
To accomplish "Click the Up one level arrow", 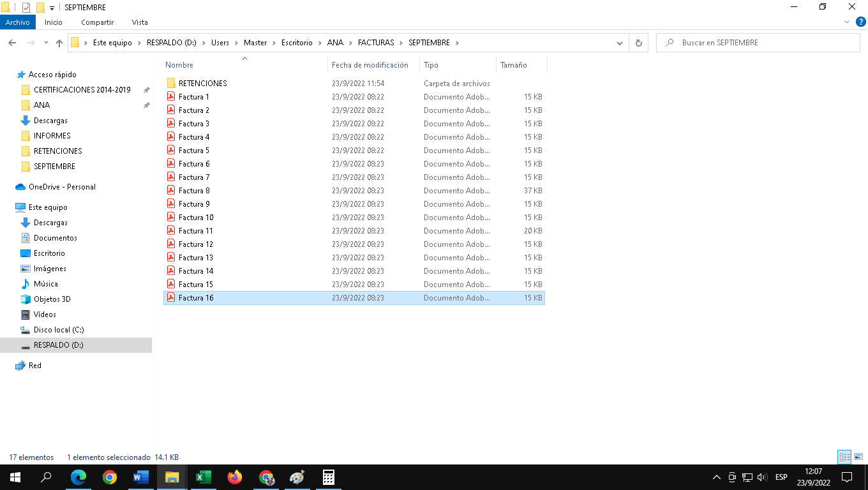I will click(59, 43).
